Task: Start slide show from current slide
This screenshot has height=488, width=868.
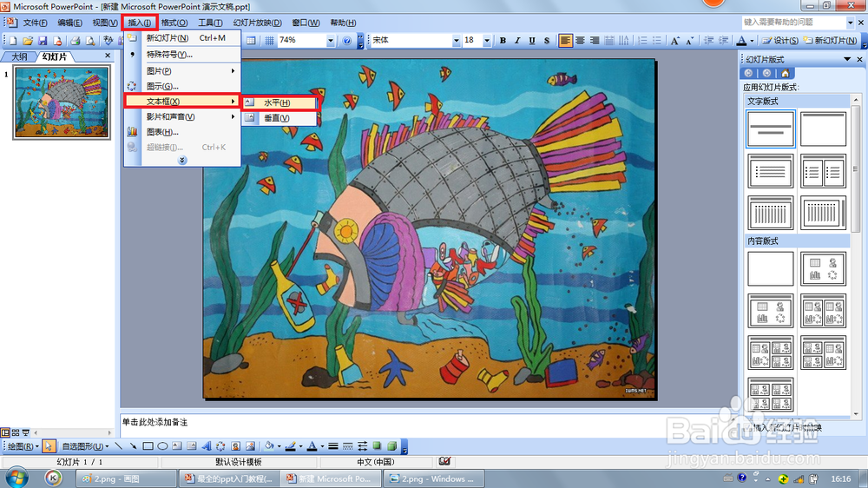Action: pos(25,432)
